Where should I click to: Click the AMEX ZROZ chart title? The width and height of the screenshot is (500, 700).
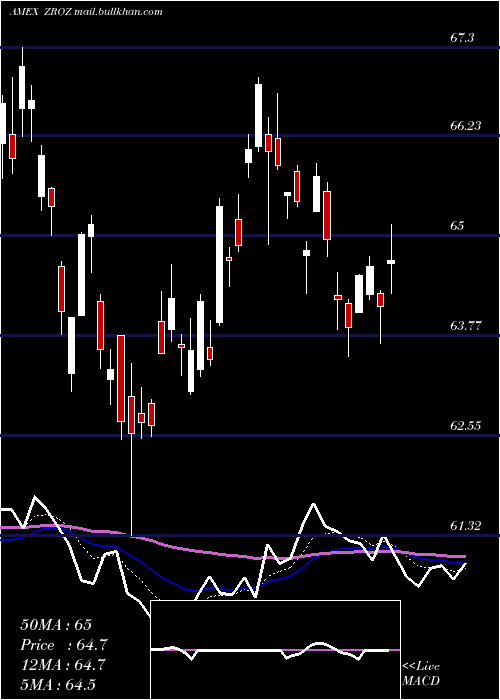click(86, 12)
